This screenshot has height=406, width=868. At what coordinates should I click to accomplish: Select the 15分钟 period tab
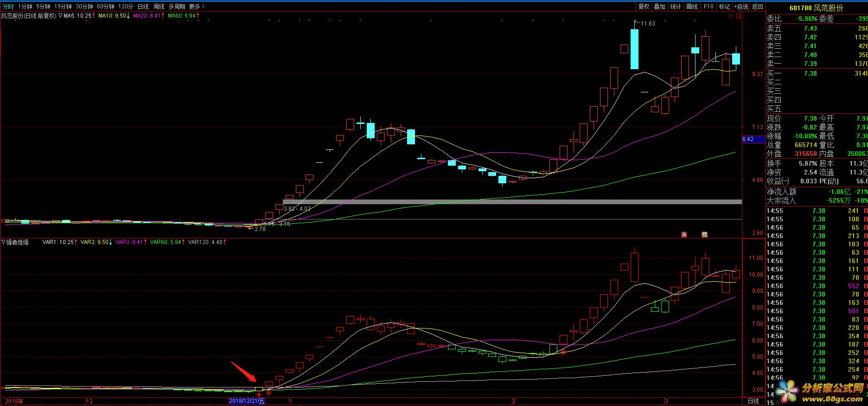(63, 6)
